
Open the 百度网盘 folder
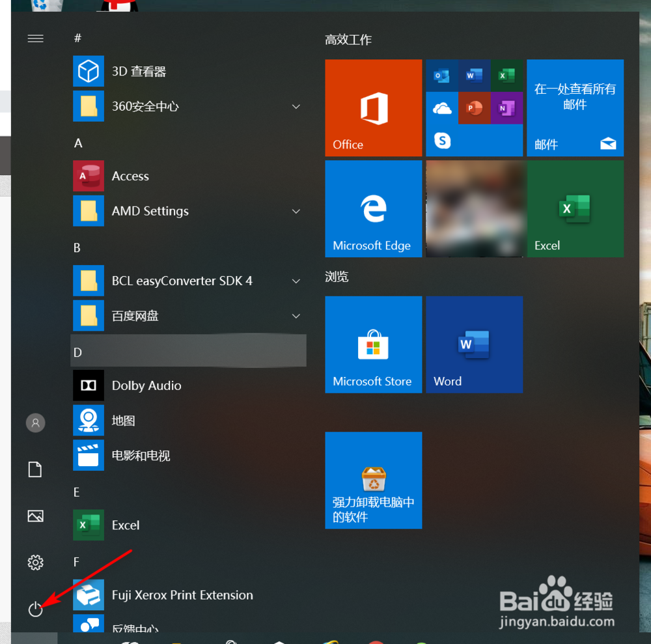(189, 316)
